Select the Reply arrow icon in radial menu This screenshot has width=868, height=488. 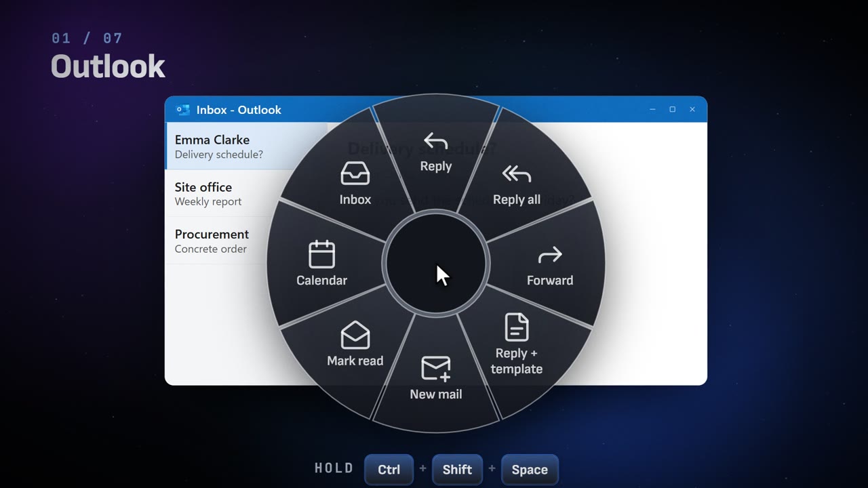click(435, 142)
